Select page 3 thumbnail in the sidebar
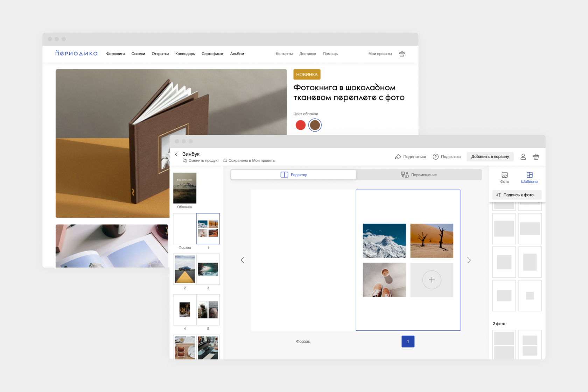Image resolution: width=588 pixels, height=392 pixels. tap(208, 269)
